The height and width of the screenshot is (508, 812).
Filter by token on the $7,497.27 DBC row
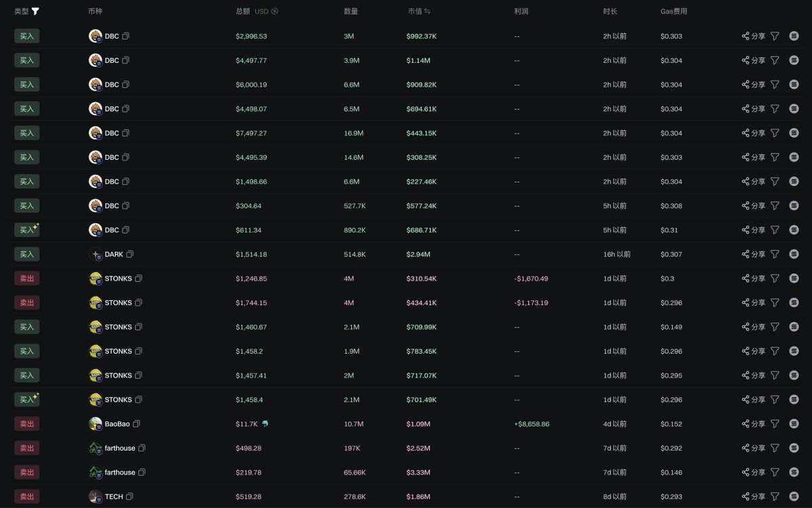pos(775,133)
